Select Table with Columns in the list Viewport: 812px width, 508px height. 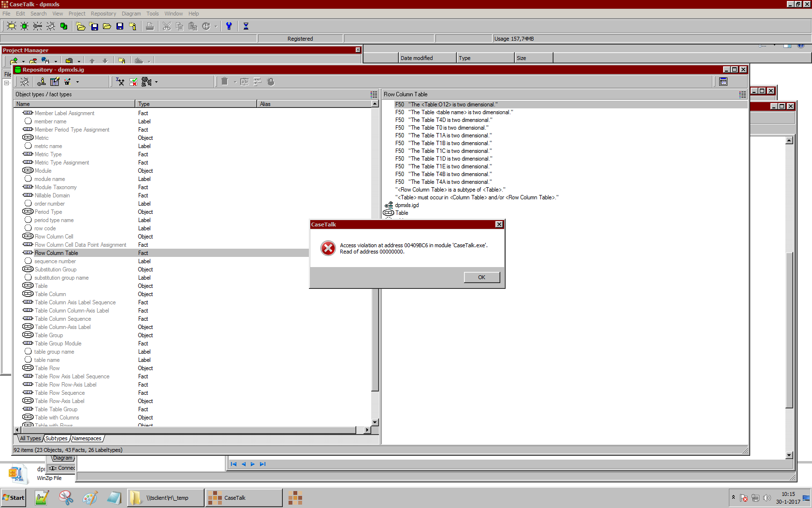pos(57,418)
